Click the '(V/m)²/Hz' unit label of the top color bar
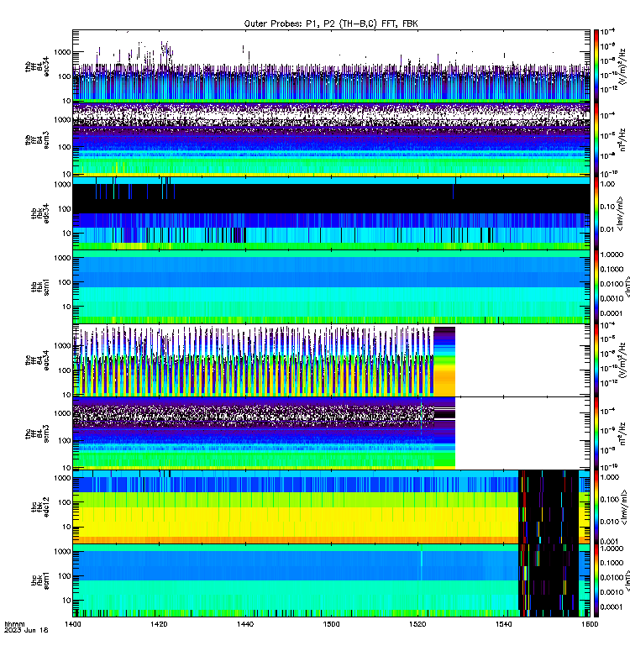Viewport: 630px width, 672px height. point(622,66)
